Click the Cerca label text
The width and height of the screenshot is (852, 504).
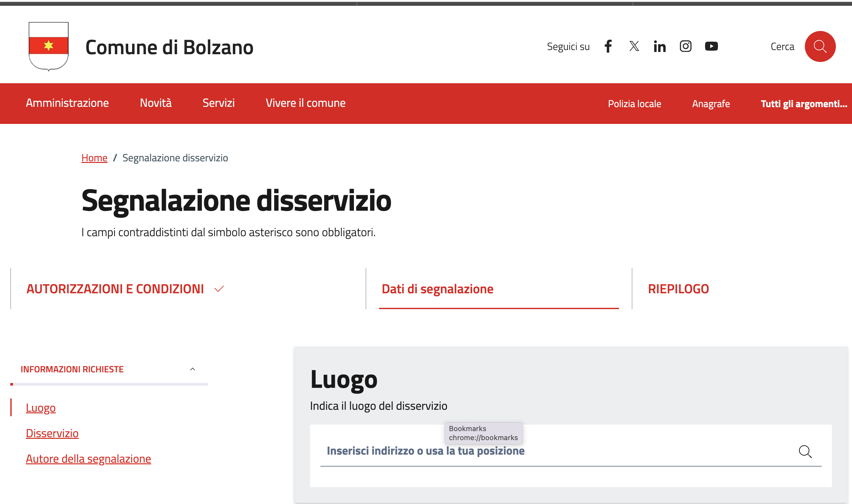(x=782, y=46)
